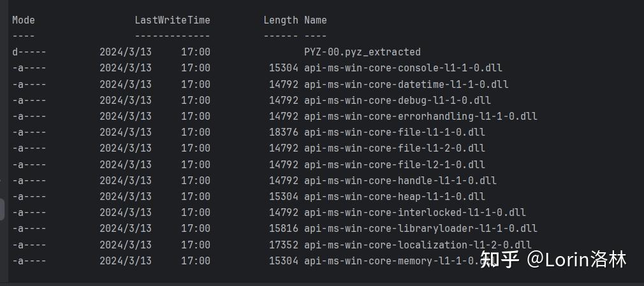This screenshot has width=644, height=286.
Task: Click the api-ms-win-core-handle-l1-1-0.dll entry
Action: coord(400,180)
